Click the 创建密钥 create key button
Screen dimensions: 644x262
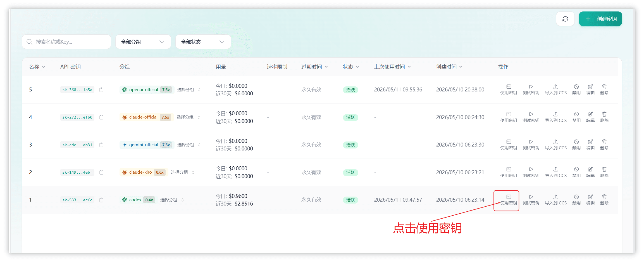point(600,19)
